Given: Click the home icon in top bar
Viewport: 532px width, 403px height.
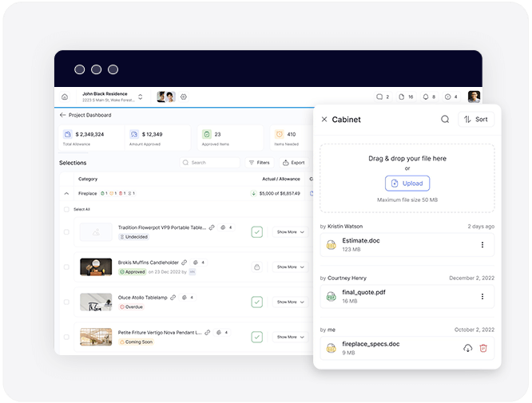Looking at the screenshot, I should [65, 97].
